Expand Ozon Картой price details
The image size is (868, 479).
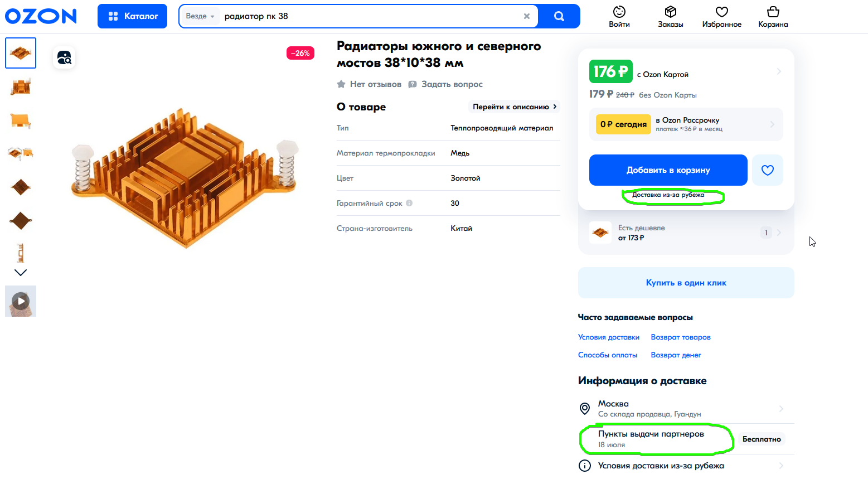point(779,71)
